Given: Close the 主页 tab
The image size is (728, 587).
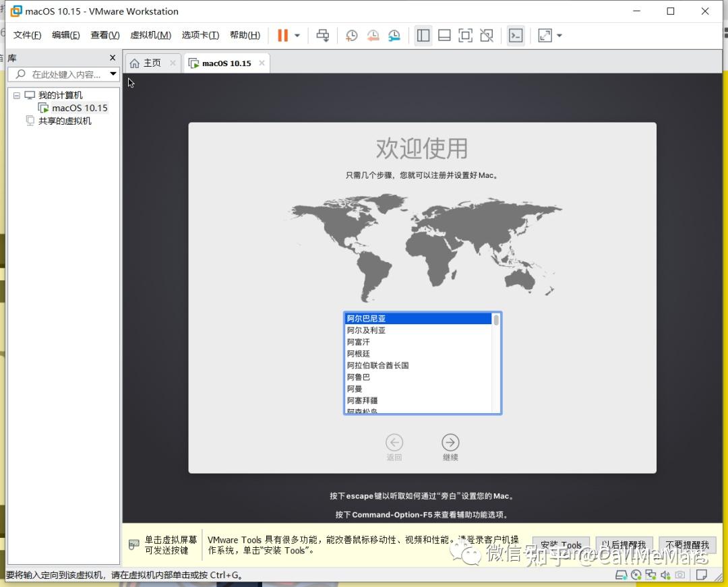Looking at the screenshot, I should click(x=173, y=63).
